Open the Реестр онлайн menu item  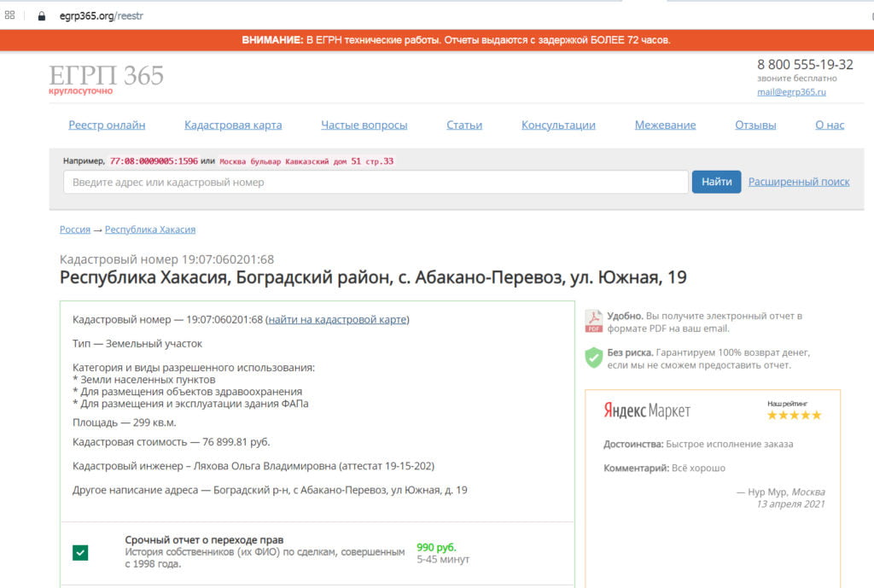click(107, 125)
